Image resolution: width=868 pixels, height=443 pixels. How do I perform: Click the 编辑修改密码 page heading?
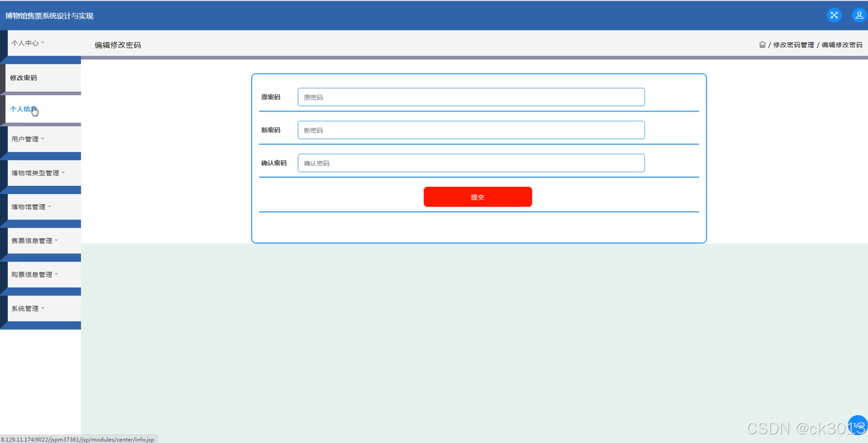pyautogui.click(x=118, y=45)
